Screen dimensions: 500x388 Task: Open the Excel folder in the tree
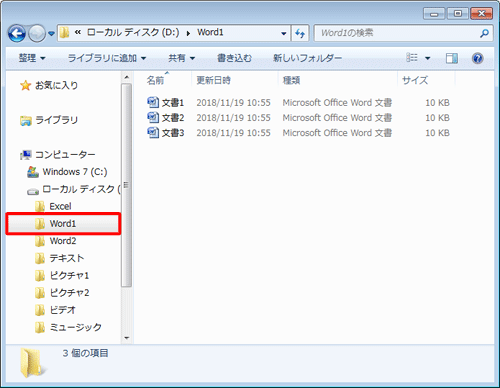click(x=60, y=206)
